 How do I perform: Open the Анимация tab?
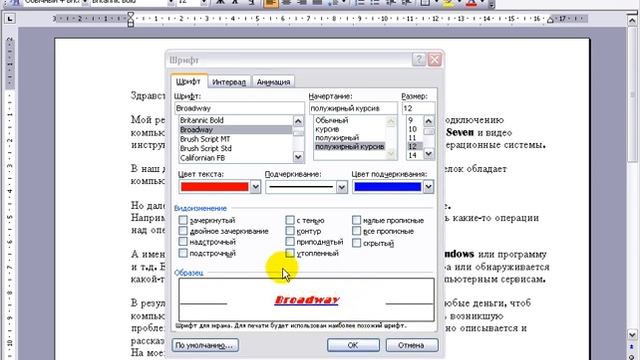point(273,82)
